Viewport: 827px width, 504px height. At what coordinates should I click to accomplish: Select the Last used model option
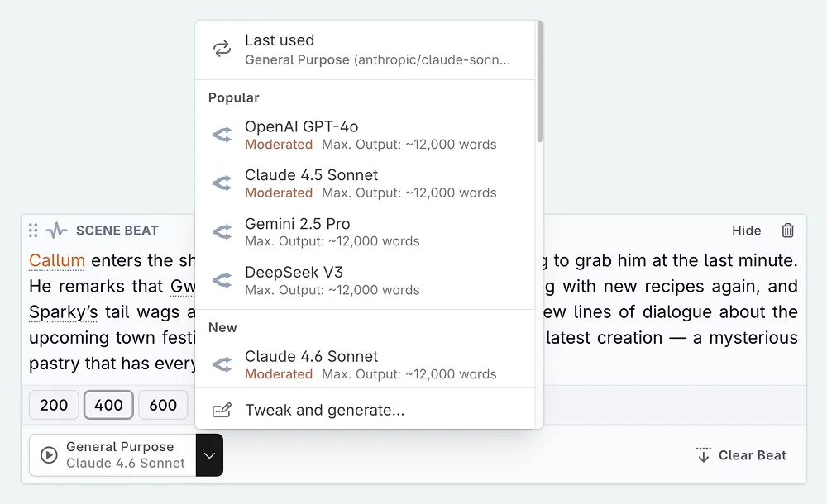click(x=365, y=50)
